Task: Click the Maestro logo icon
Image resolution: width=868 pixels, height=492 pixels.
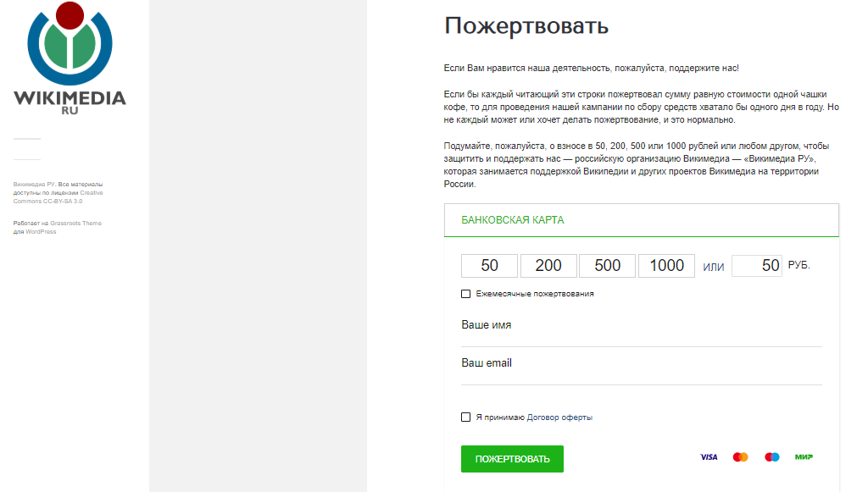Action: [x=772, y=457]
